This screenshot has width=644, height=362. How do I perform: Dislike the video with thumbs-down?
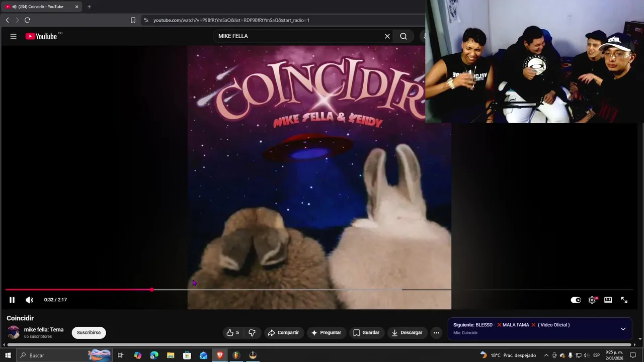coord(252,333)
